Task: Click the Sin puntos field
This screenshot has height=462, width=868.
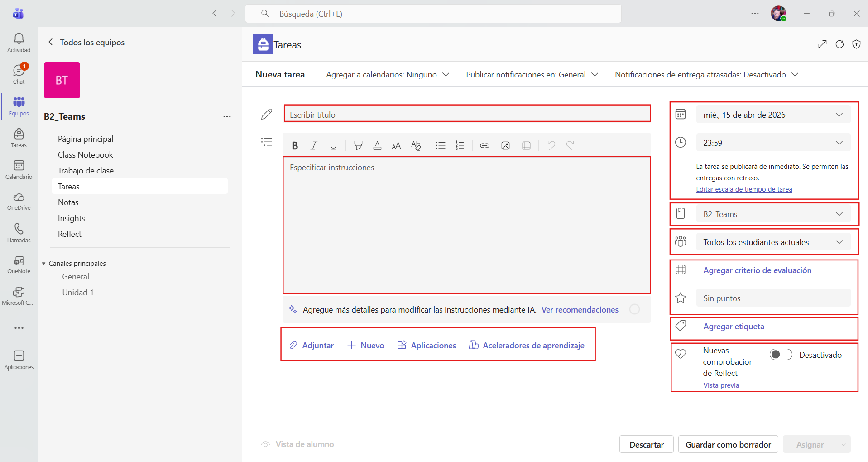Action: click(x=773, y=298)
